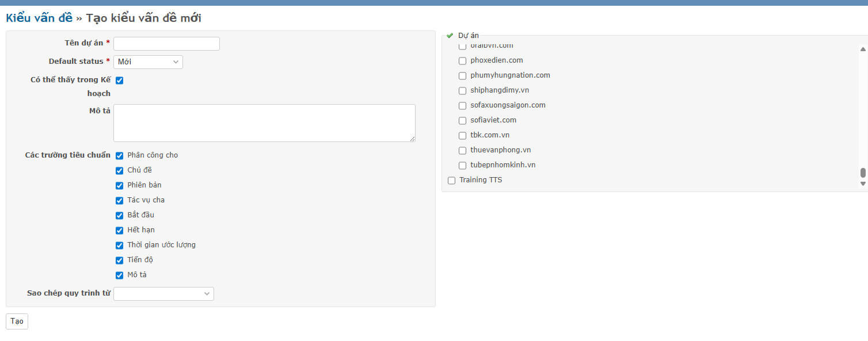Click the Kiểu vấn đề breadcrumb link
The image size is (868, 341).
[x=39, y=18]
